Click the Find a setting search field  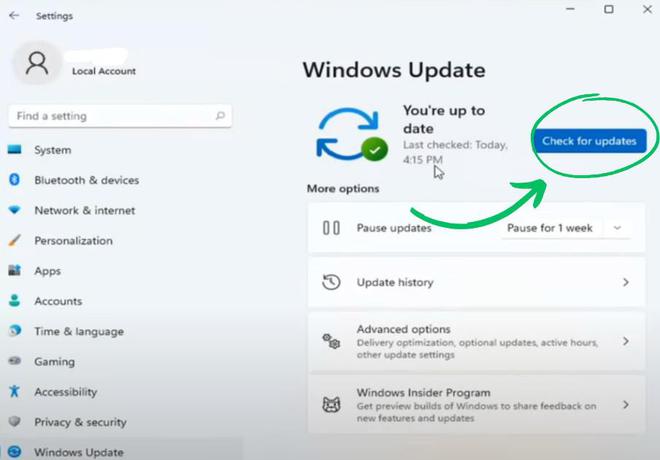(x=120, y=116)
